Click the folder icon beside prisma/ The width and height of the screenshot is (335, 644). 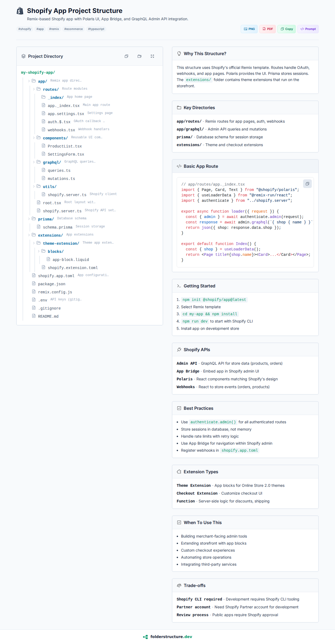click(34, 219)
